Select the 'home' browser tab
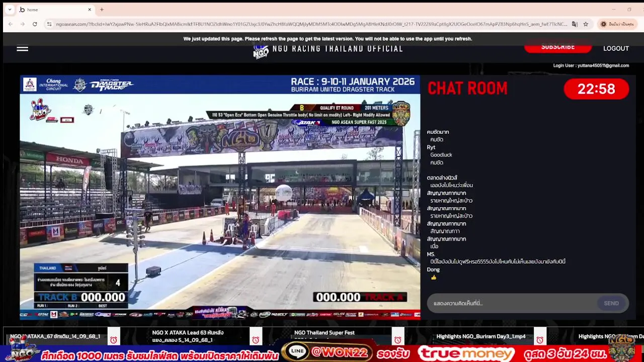This screenshot has height=362, width=644. (55, 10)
